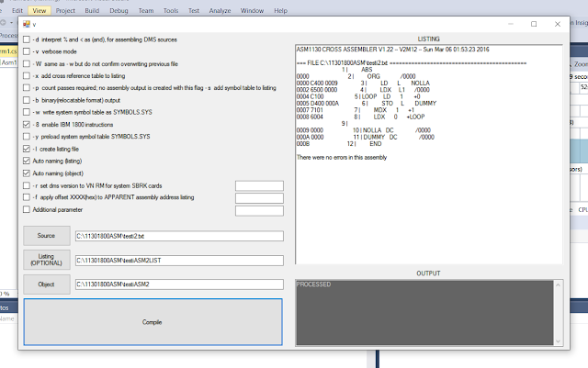Enable -f apply offset to listing checkbox
Viewport: 588px width, 368px height.
[27, 197]
